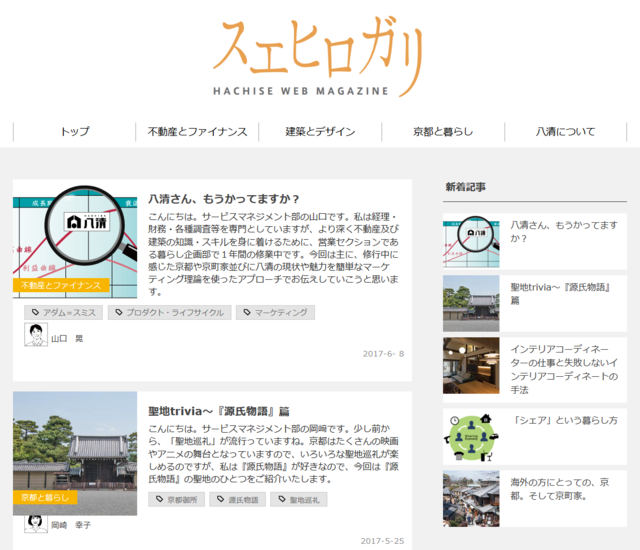This screenshot has height=550, width=640.
Task: Open sidebar link 八清さん、もうかってますか？
Action: (564, 231)
